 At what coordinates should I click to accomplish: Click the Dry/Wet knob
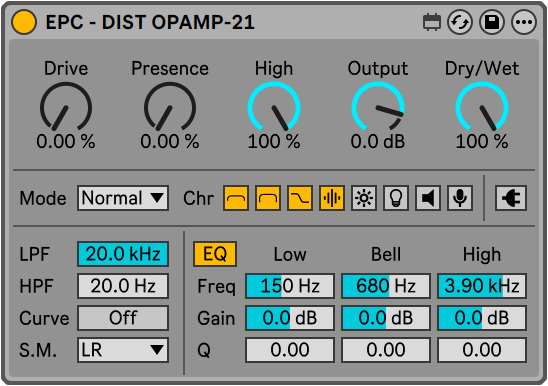(x=482, y=107)
